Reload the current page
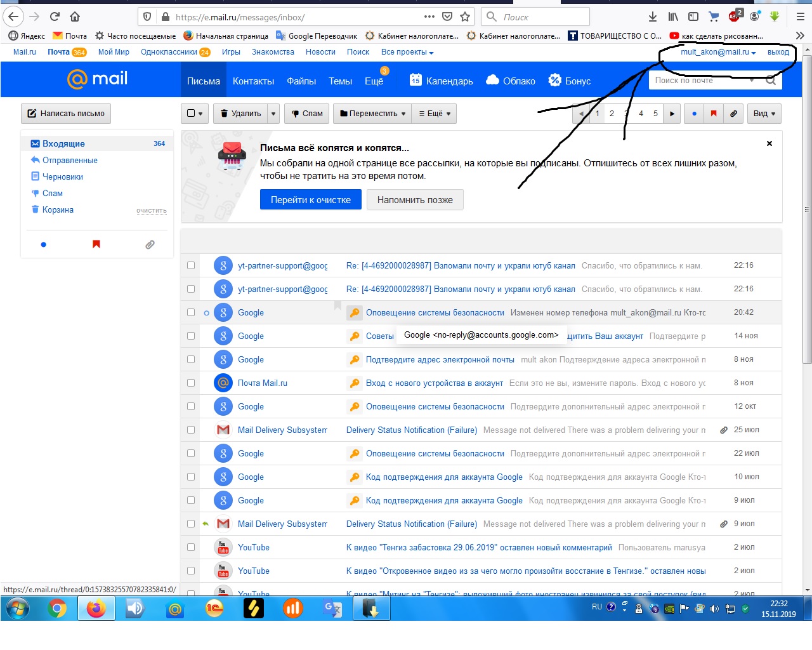Image resolution: width=812 pixels, height=650 pixels. pyautogui.click(x=55, y=17)
